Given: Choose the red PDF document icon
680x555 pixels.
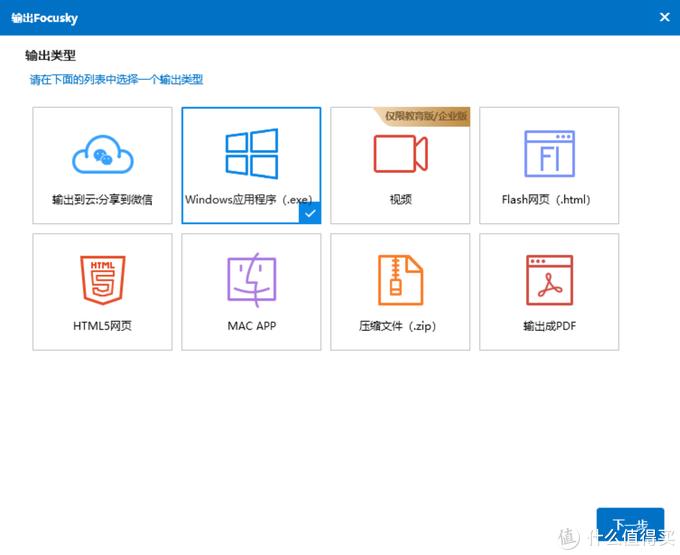Looking at the screenshot, I should tap(549, 280).
